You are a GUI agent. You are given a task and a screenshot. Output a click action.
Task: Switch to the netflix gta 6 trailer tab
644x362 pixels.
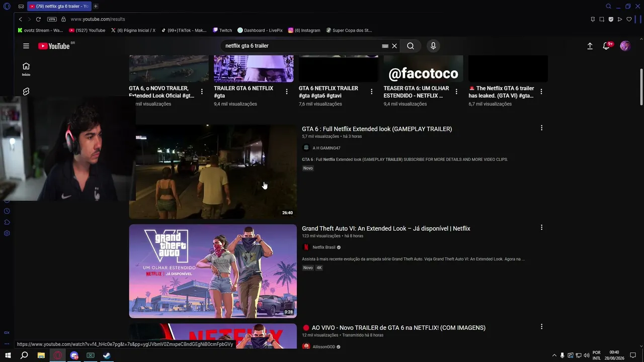tap(58, 7)
